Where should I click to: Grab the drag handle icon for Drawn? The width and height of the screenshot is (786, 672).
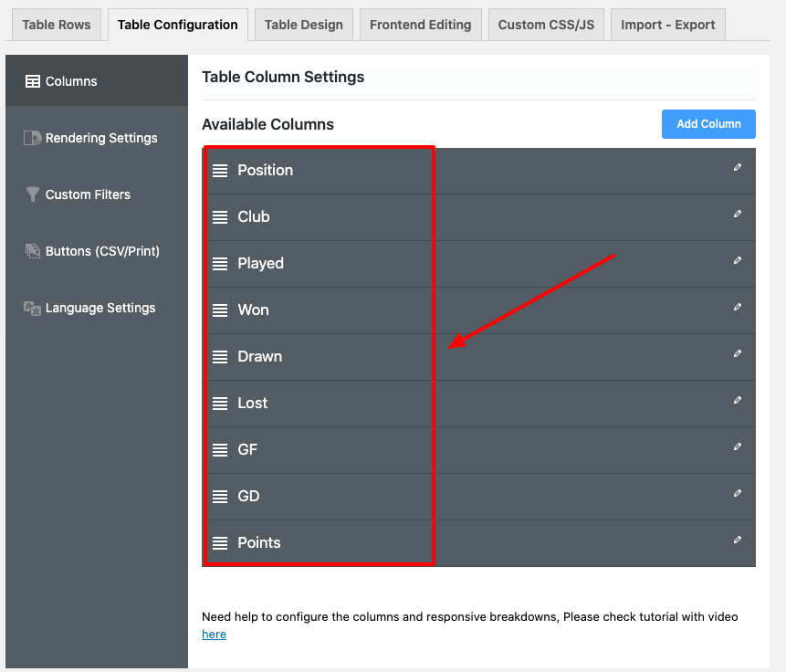click(x=220, y=357)
